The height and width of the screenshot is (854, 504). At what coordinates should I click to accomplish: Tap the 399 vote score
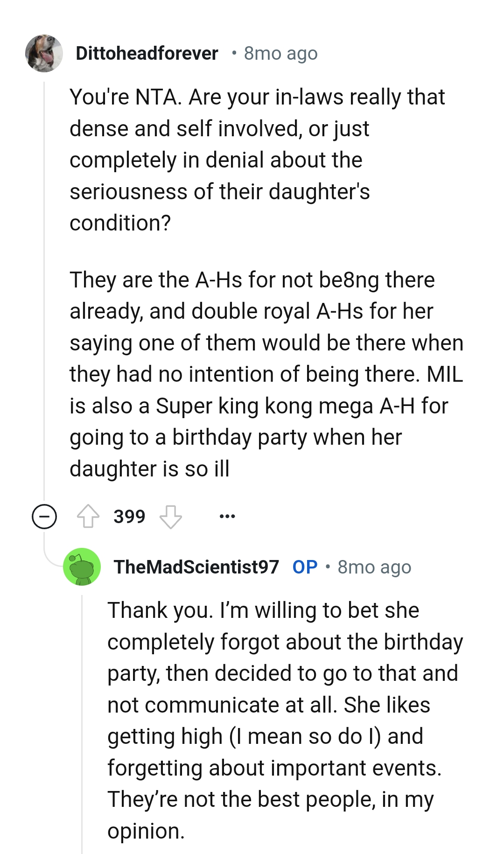coord(129,517)
